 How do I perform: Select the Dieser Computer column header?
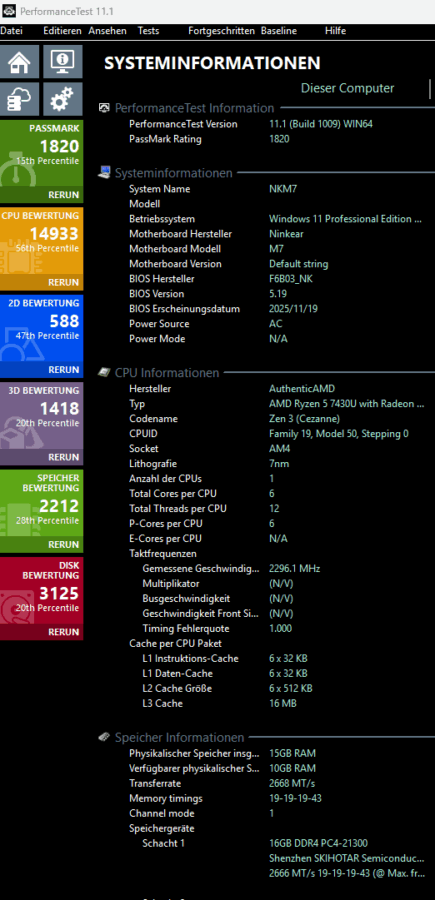coord(347,88)
